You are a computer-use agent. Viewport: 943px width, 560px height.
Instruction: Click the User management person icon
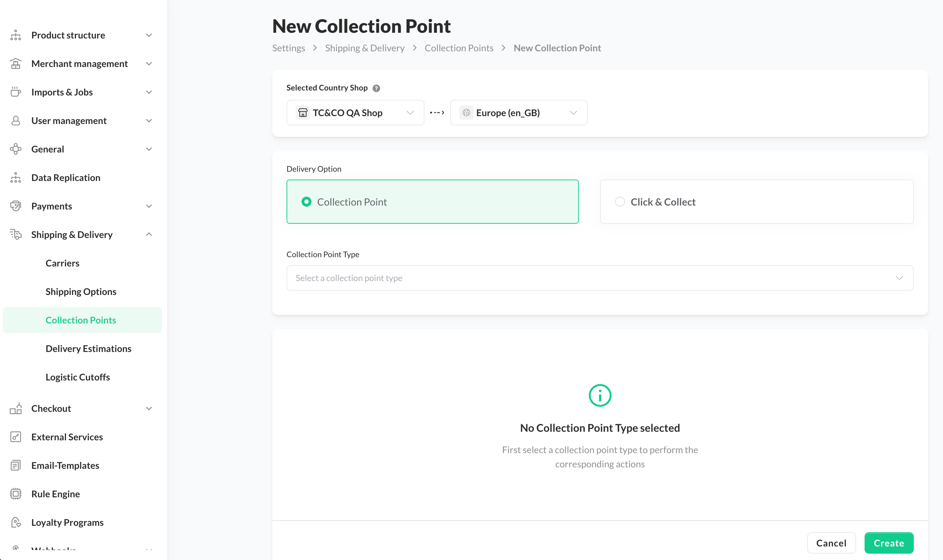click(x=15, y=121)
